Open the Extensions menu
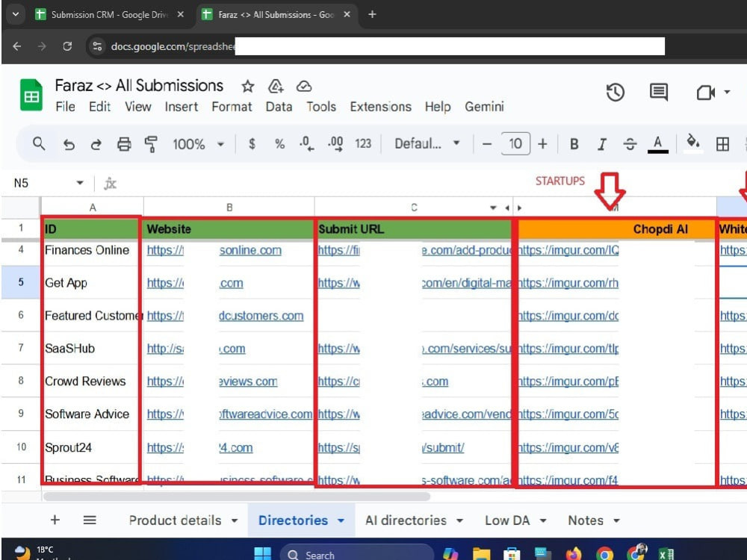This screenshot has width=747, height=560. (x=381, y=107)
